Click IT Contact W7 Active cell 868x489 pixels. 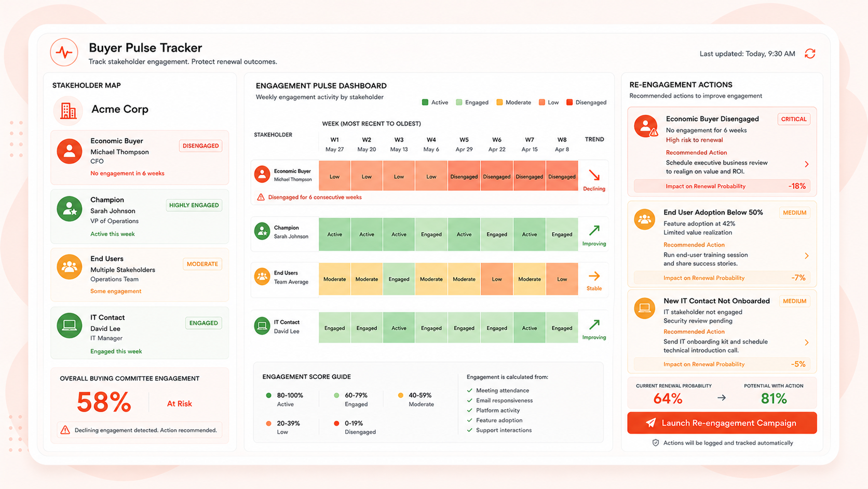coord(530,328)
